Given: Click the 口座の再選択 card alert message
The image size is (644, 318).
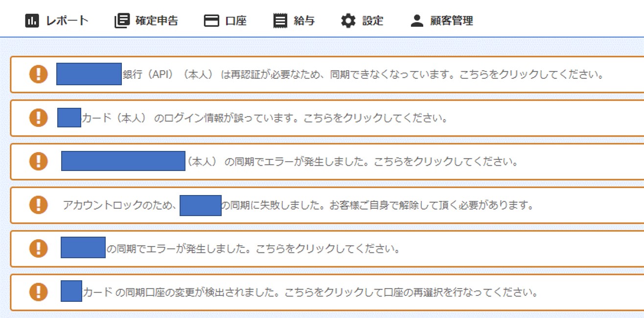Looking at the screenshot, I should tap(327, 293).
